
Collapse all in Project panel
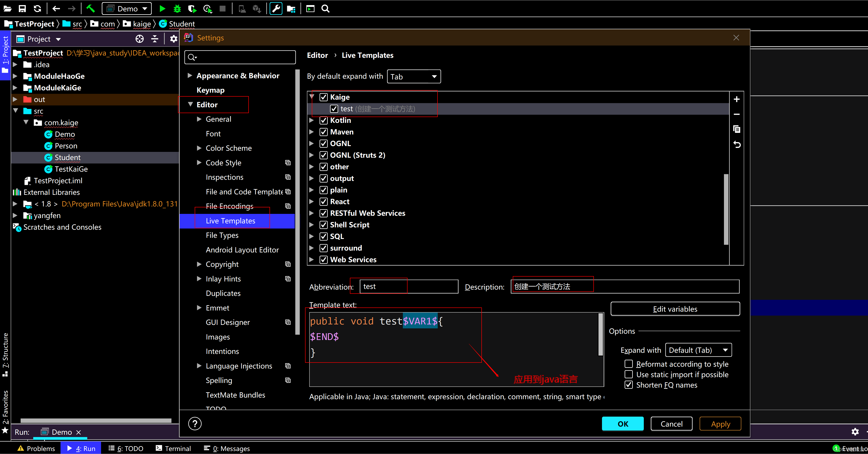click(155, 39)
